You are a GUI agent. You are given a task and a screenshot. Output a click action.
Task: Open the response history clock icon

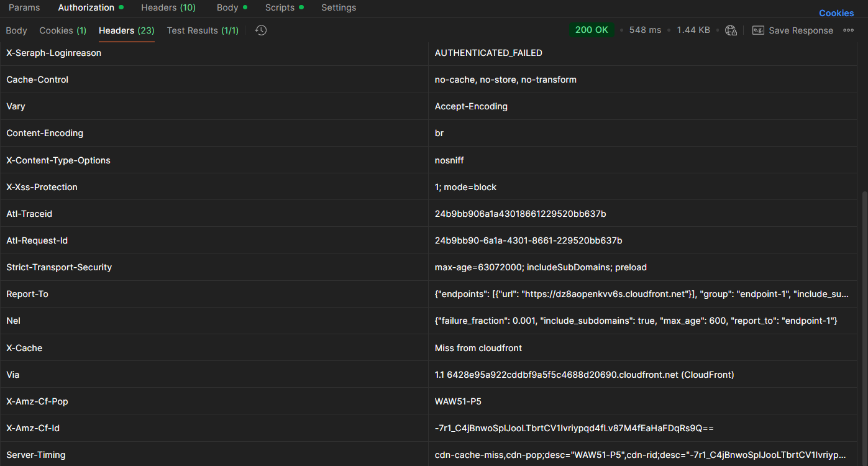(261, 30)
